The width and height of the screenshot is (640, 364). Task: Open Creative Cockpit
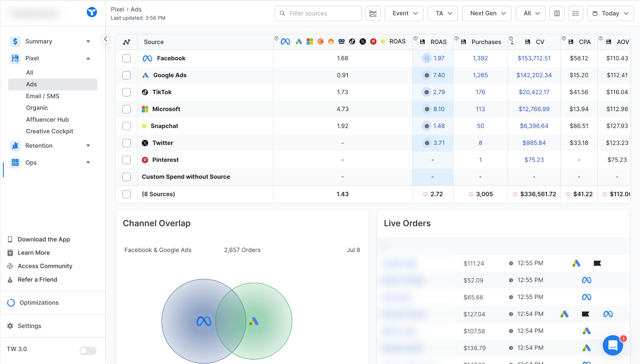coord(50,131)
